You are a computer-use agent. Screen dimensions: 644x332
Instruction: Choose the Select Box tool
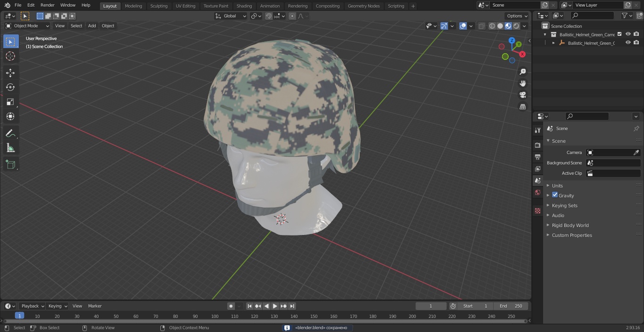pyautogui.click(x=10, y=41)
